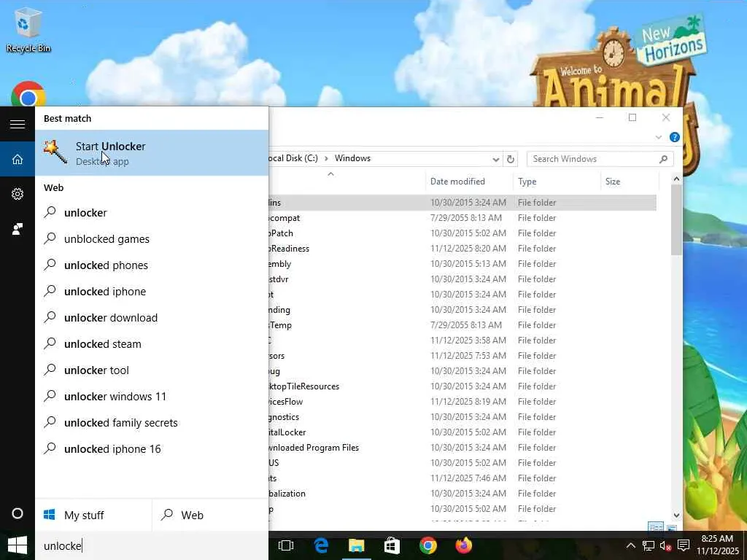Screen dimensions: 747x560
Task: Choose suggestion 'unlocker tool'
Action: 152,370
